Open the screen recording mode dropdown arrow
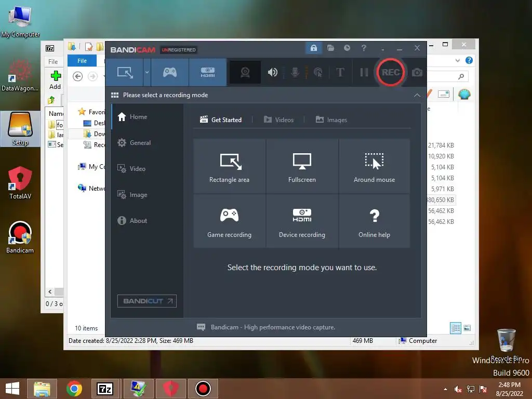This screenshot has height=399, width=532. [147, 72]
